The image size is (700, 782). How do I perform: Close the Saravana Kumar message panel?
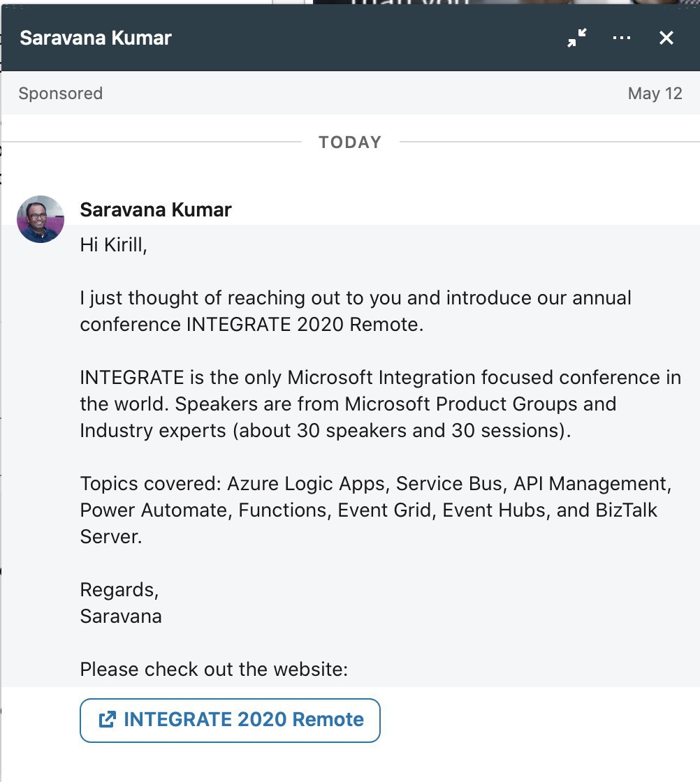(x=666, y=38)
